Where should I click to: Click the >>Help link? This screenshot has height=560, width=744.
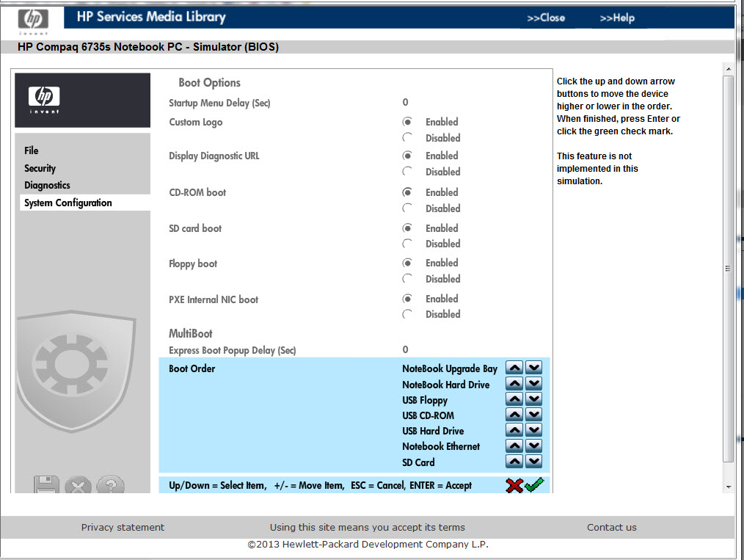coord(617,18)
